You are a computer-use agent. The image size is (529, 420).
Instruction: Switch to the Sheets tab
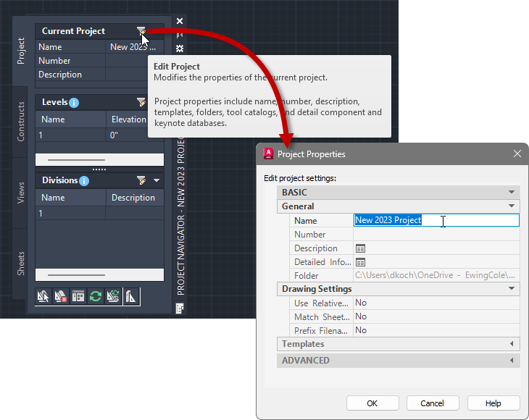[x=20, y=264]
